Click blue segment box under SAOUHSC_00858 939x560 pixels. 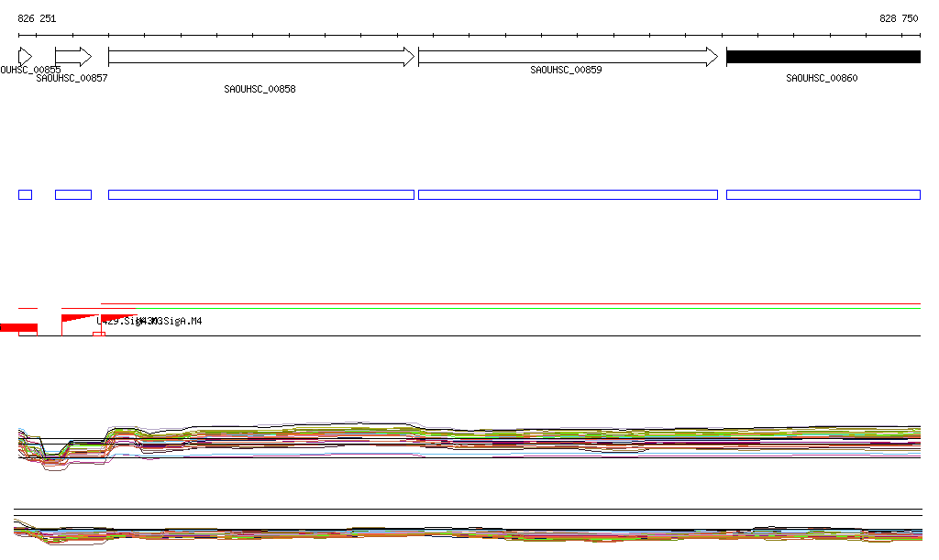(260, 194)
